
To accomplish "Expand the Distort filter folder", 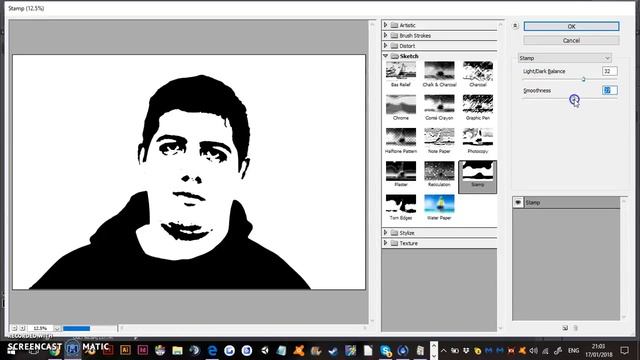I will 385,46.
